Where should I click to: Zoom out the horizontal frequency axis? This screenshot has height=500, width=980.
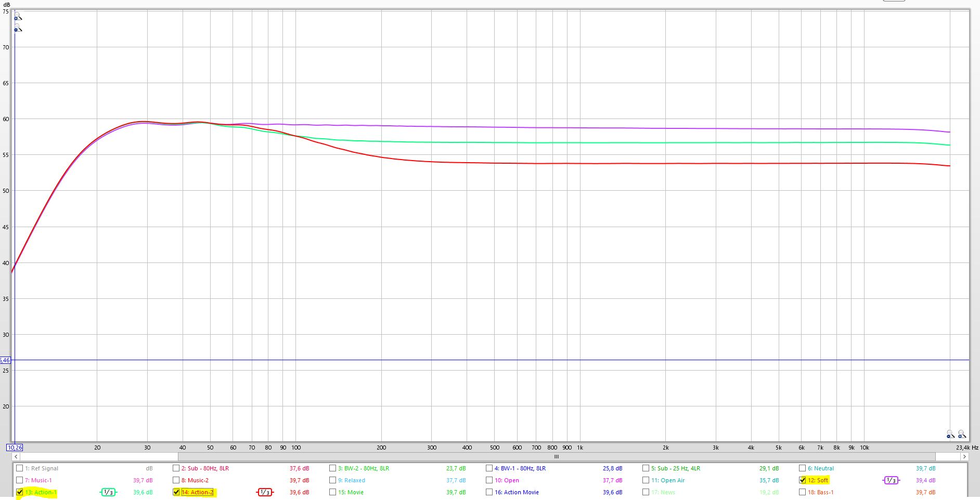click(950, 434)
